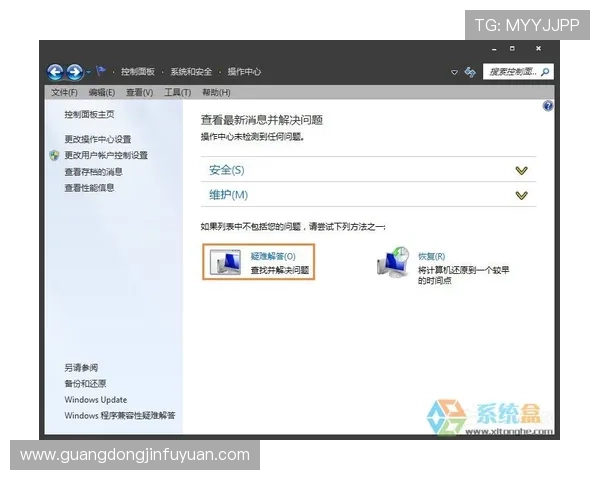This screenshot has width=600, height=480.
Task: Open the 编辑(E) menu
Action: click(x=102, y=92)
